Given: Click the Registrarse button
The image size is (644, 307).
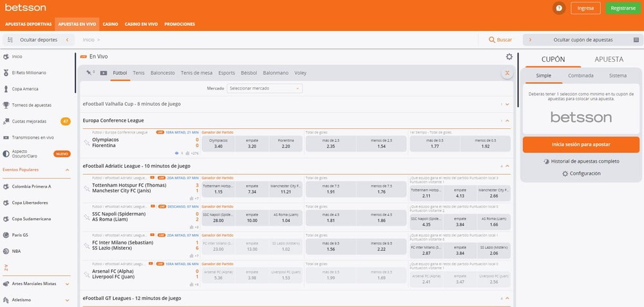Looking at the screenshot, I should 623,8.
